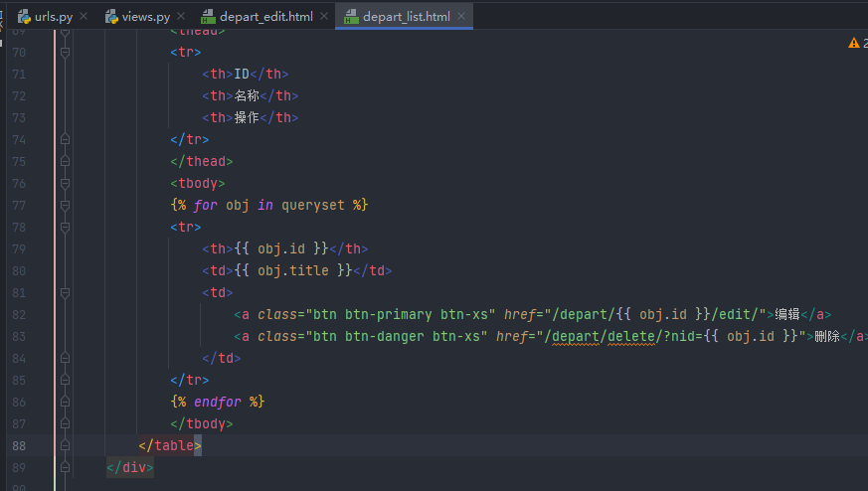
Task: Switch to the urls.py tab
Action: click(x=53, y=17)
